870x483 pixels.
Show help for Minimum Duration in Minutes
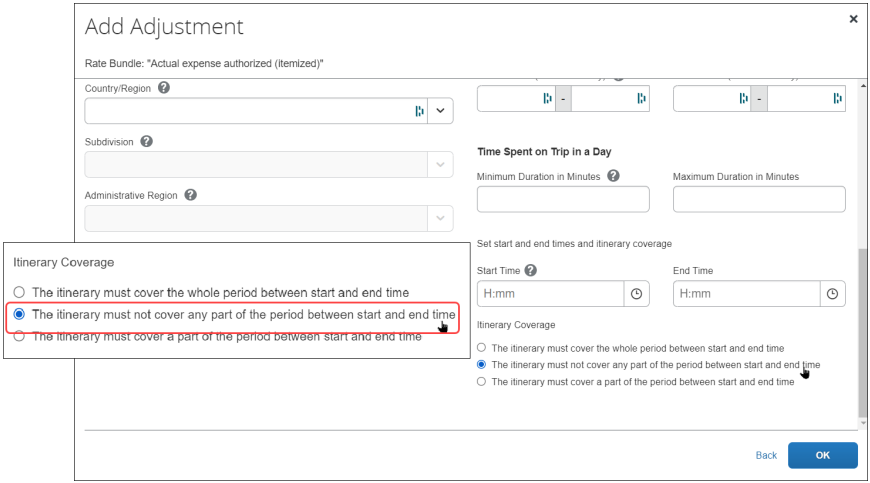(613, 176)
